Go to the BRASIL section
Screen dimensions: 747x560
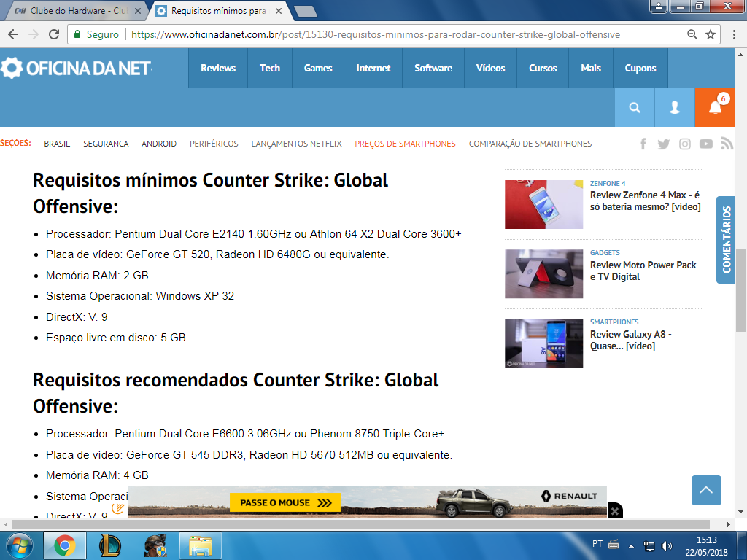coord(57,144)
